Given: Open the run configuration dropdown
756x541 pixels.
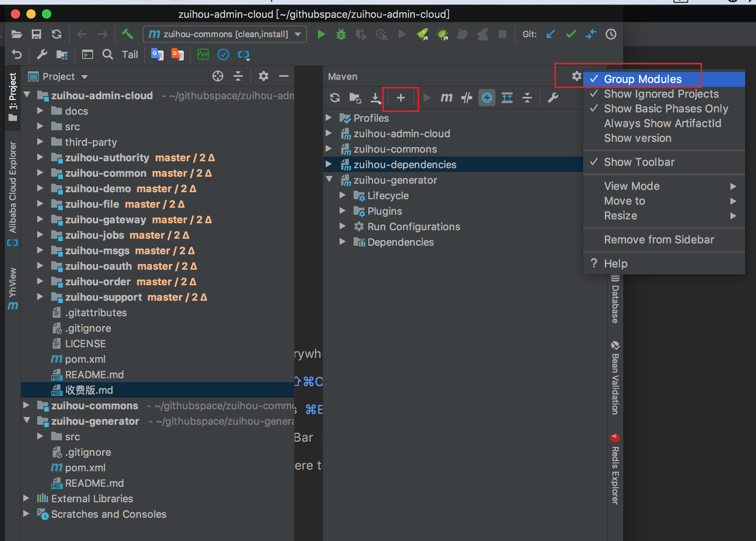Looking at the screenshot, I should coord(298,34).
